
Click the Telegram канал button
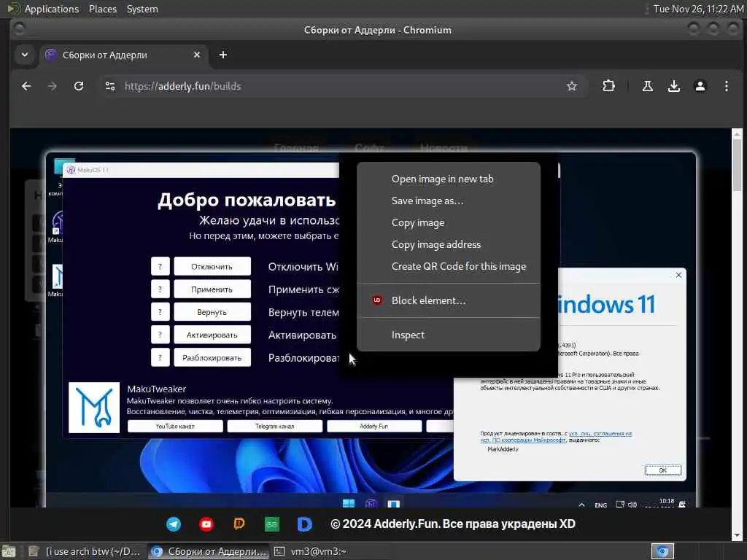point(274,426)
